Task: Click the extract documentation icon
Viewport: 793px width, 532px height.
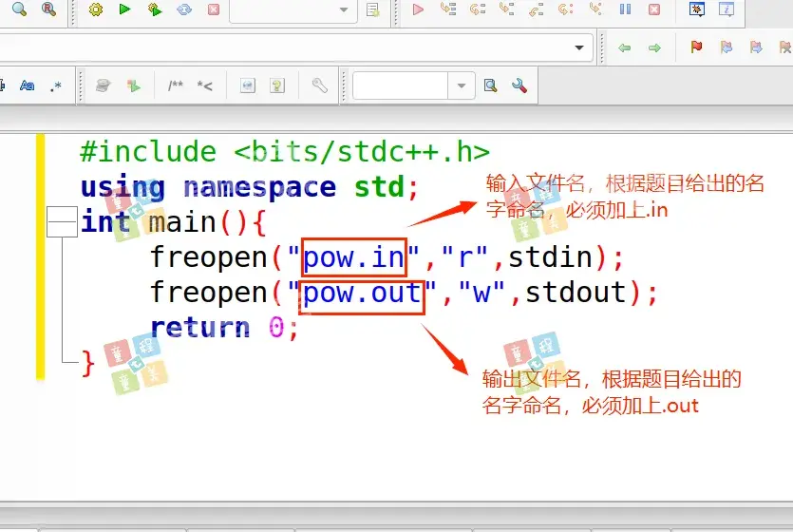Action: click(134, 85)
